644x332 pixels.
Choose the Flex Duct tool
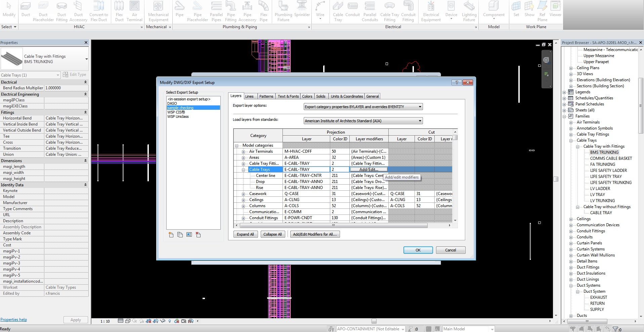click(x=119, y=11)
